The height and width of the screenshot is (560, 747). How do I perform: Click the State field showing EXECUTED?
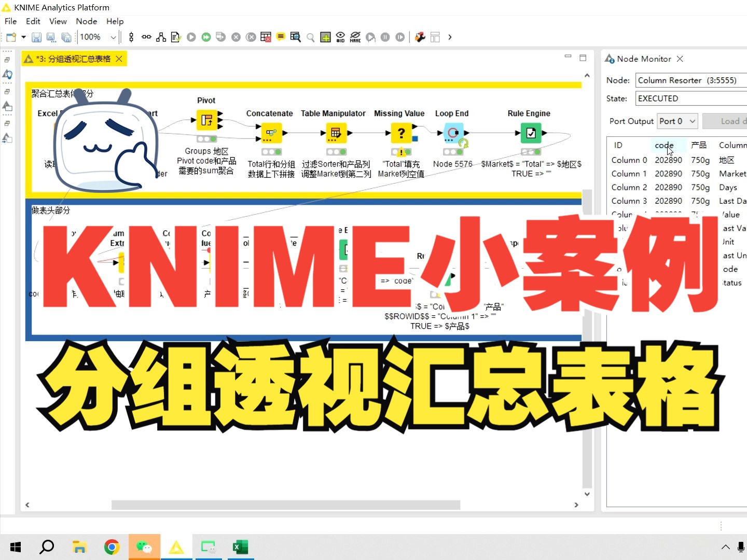pyautogui.click(x=691, y=99)
